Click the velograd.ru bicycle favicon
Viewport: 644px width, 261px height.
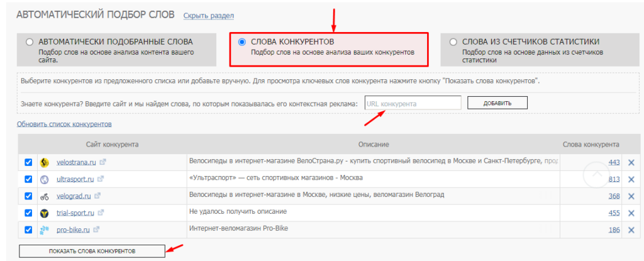click(x=45, y=196)
